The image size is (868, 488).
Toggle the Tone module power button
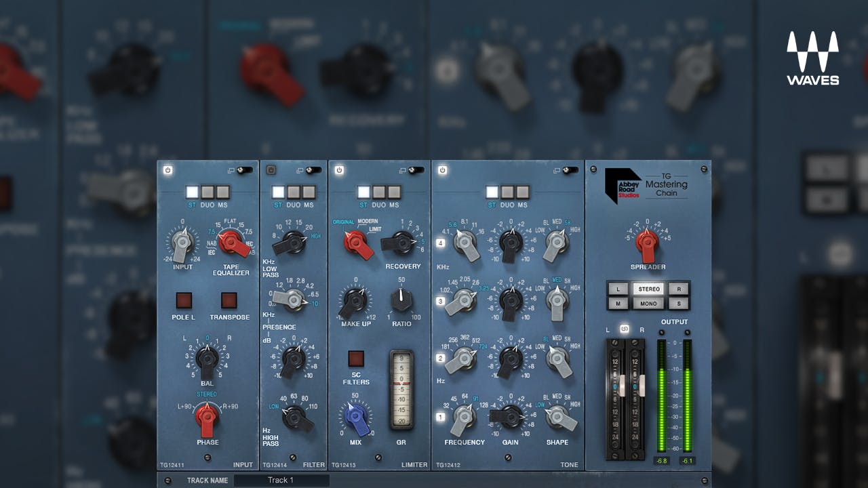pos(442,170)
